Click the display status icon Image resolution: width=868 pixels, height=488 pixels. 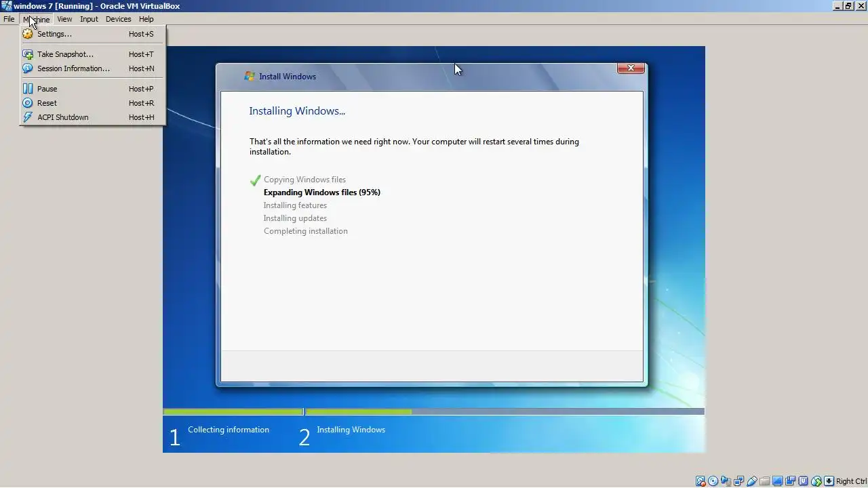pyautogui.click(x=777, y=481)
